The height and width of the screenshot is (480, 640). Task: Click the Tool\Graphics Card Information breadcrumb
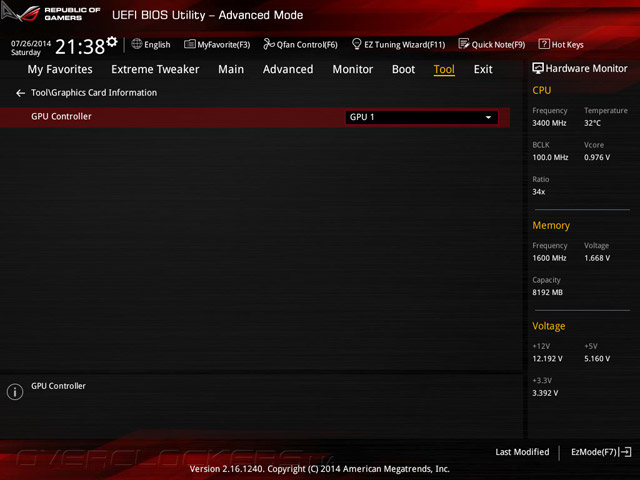coord(94,93)
